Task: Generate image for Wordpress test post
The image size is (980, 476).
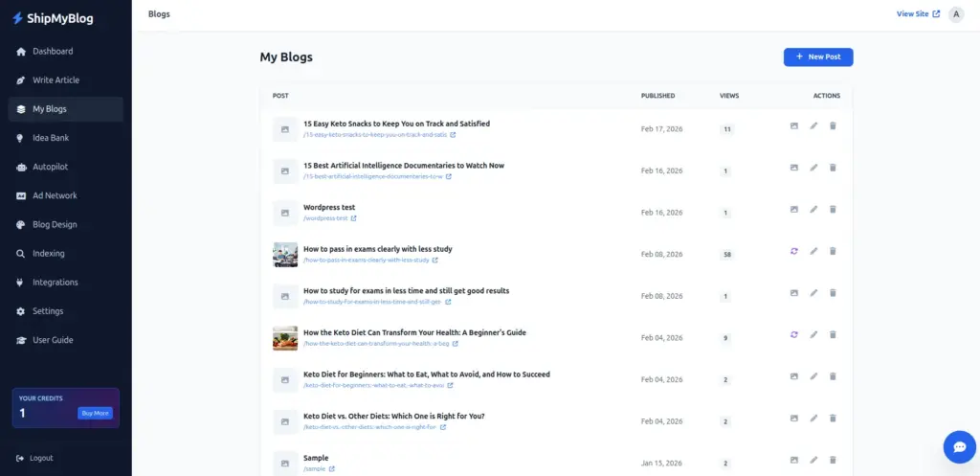Action: 793,210
